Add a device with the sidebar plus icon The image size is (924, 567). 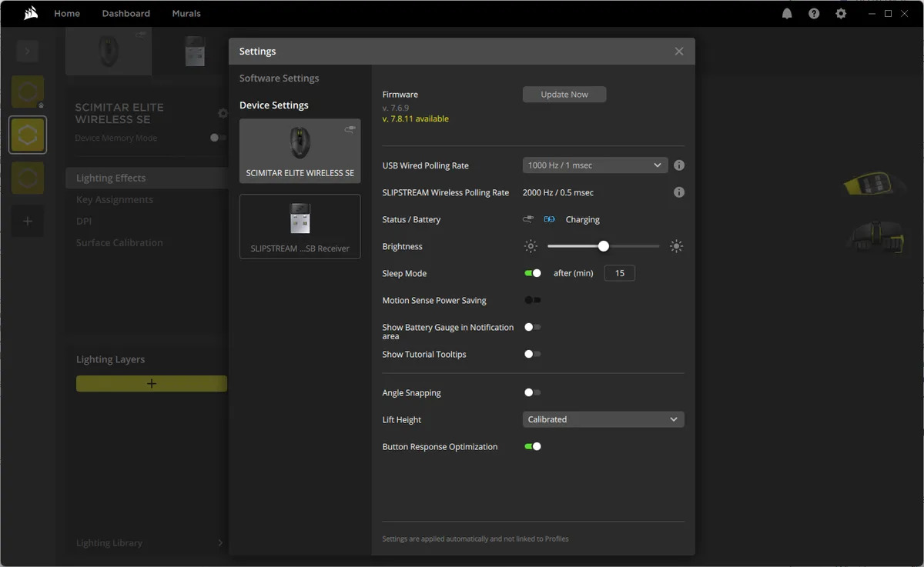tap(27, 221)
